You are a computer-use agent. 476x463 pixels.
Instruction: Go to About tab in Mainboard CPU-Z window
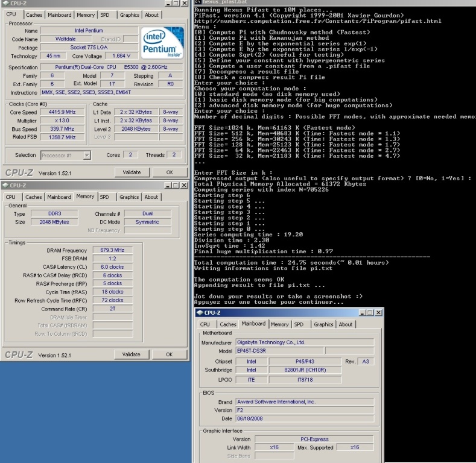346,324
